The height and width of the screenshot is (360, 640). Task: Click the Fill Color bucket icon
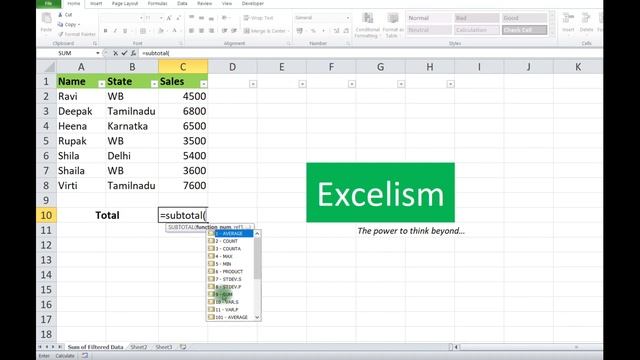[160, 31]
